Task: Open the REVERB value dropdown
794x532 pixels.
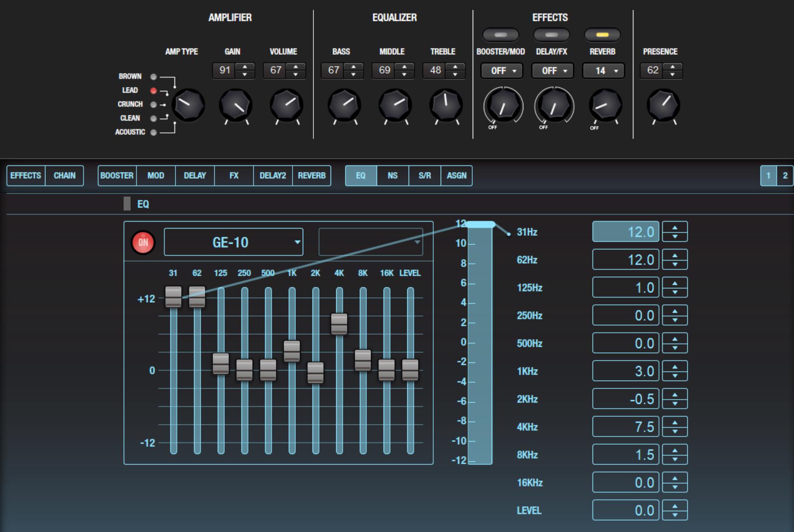Action: (604, 71)
